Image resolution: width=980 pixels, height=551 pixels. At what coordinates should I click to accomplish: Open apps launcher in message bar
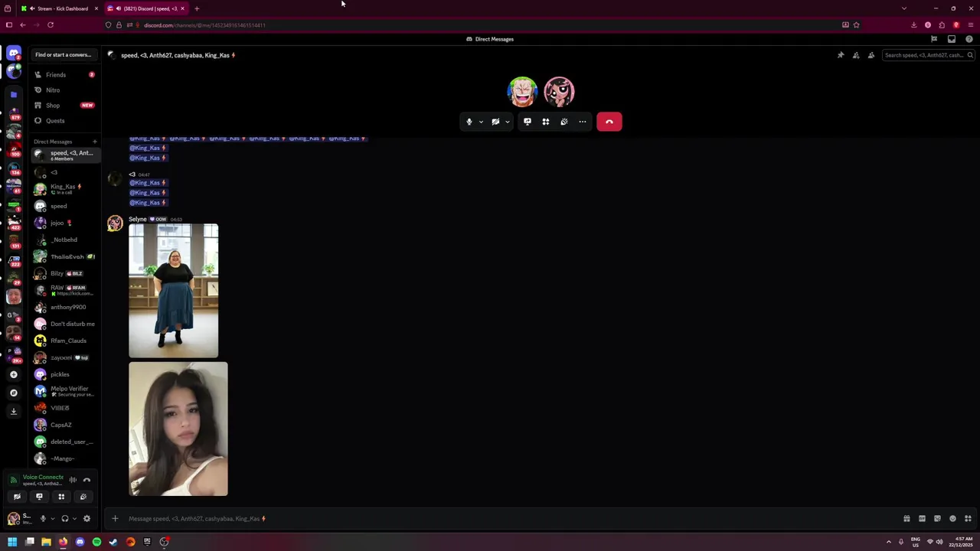click(x=968, y=519)
